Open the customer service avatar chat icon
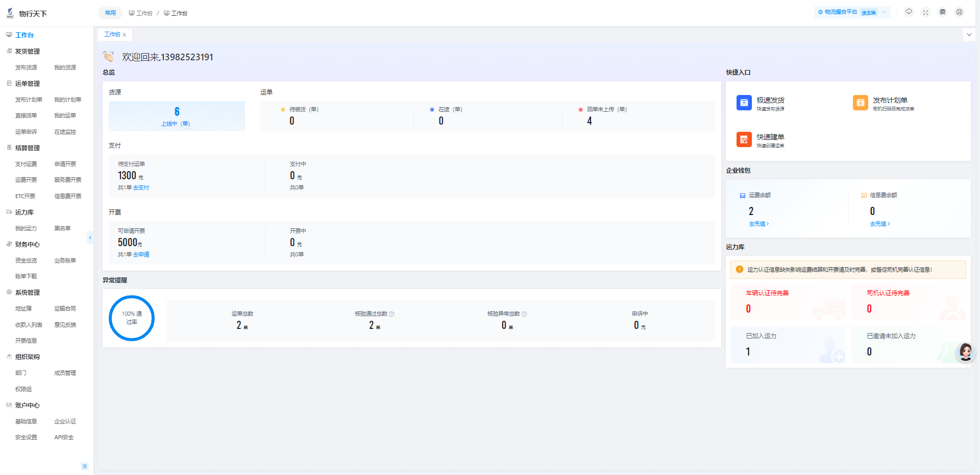980x475 pixels. tap(965, 352)
